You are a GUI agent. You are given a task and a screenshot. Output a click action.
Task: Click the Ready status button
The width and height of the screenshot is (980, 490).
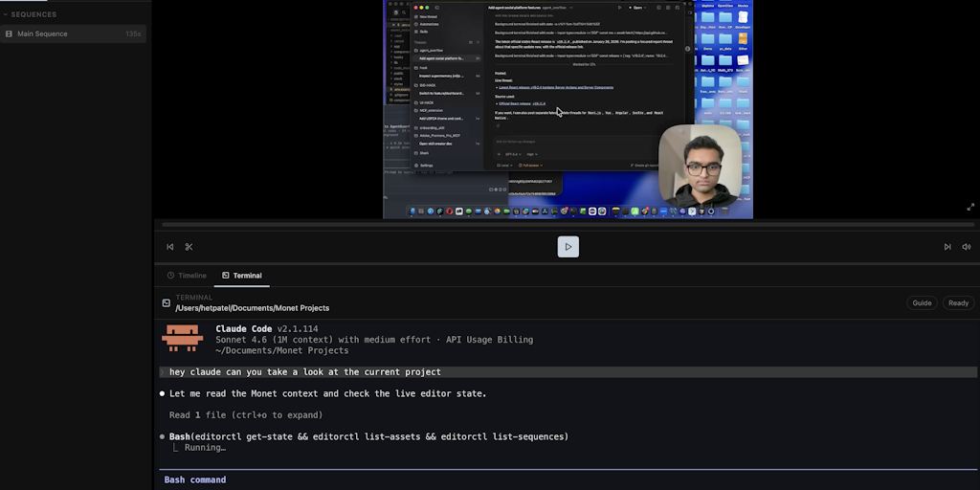[x=958, y=303]
